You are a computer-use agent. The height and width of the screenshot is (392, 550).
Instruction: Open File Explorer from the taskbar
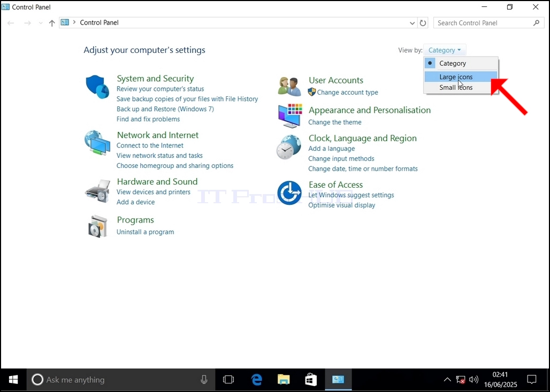[284, 380]
